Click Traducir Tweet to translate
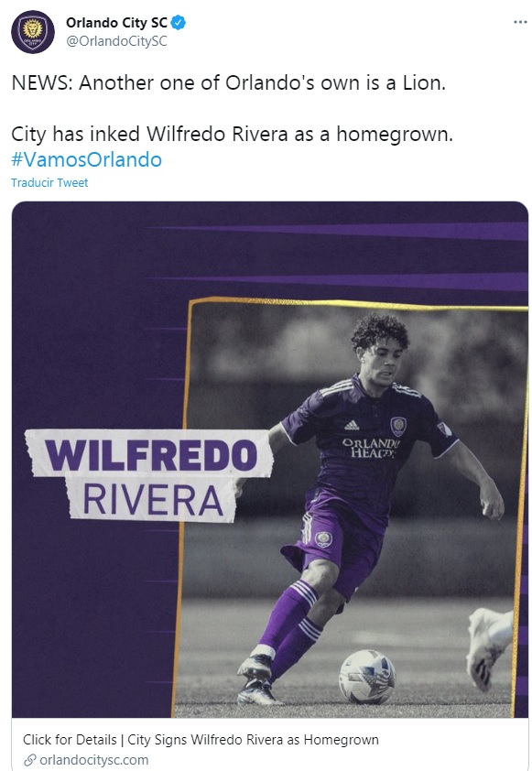 (x=49, y=183)
